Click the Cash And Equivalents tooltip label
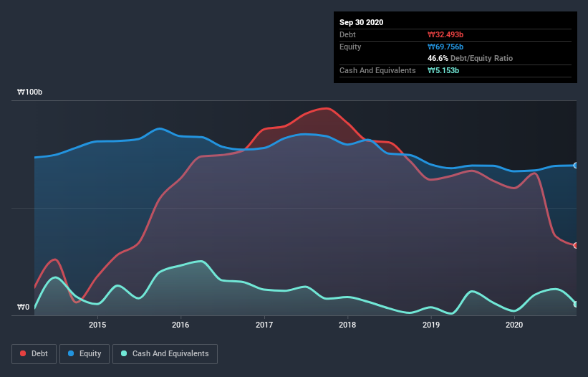Screen dimensions: 588x377 click(x=377, y=70)
